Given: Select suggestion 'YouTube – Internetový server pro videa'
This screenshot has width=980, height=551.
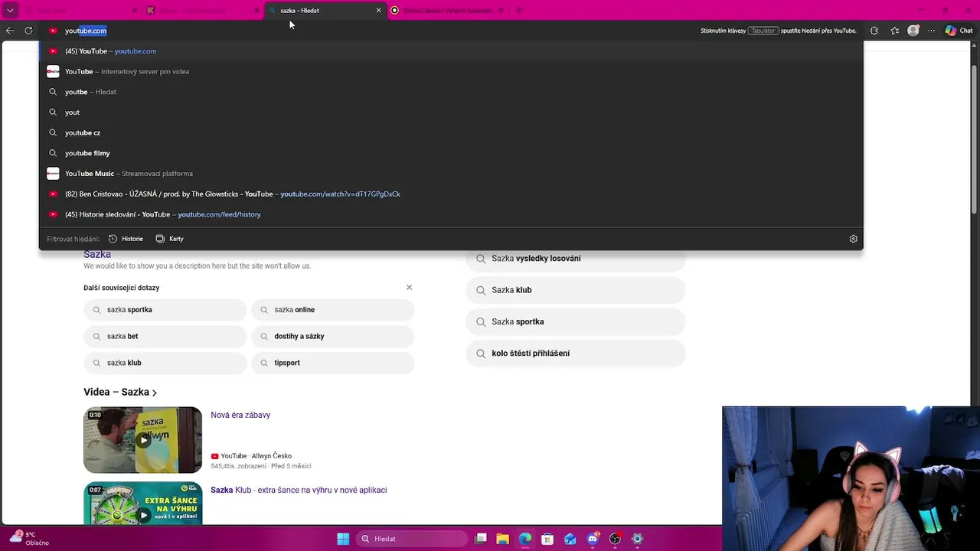Looking at the screenshot, I should (451, 71).
